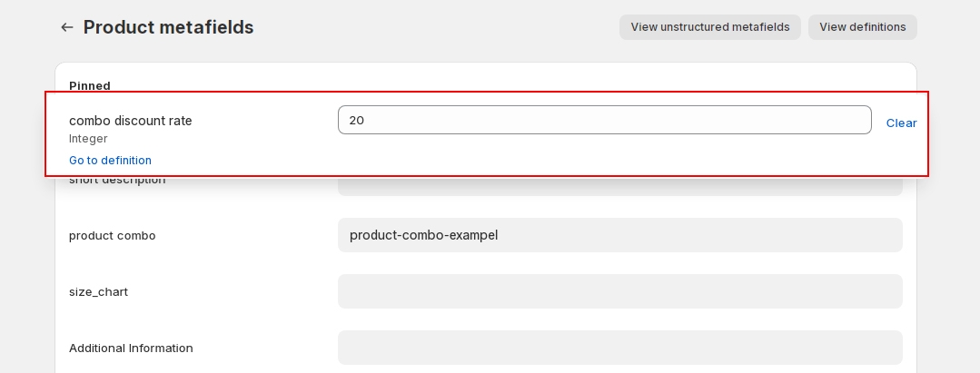Click the back arrow beside Product metafields
980x373 pixels.
click(x=66, y=27)
